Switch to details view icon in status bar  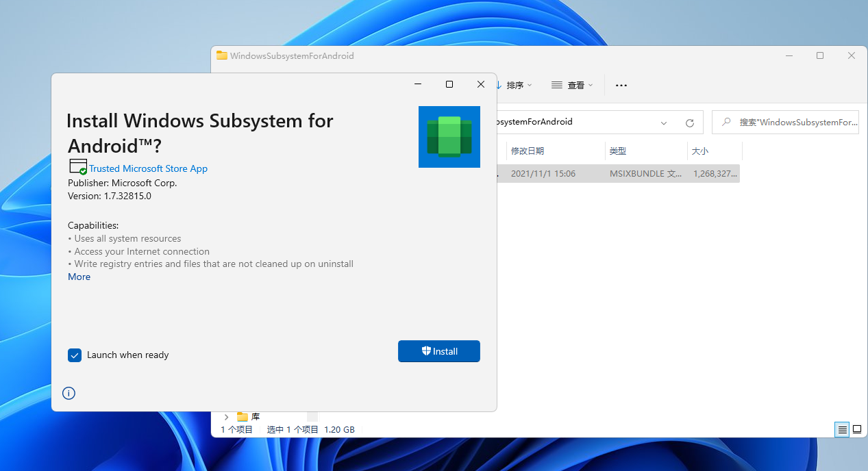click(842, 430)
